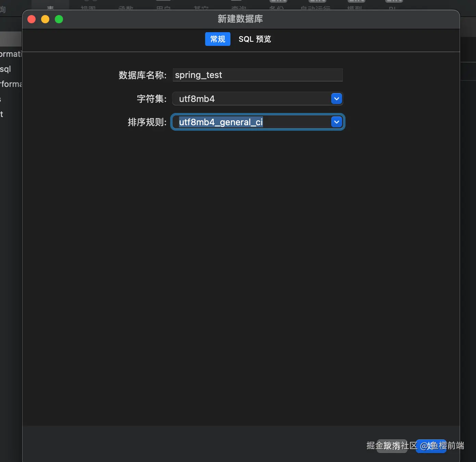Screen dimensions: 476x462
Task: Click the 排序规则 label
Action: tap(147, 122)
